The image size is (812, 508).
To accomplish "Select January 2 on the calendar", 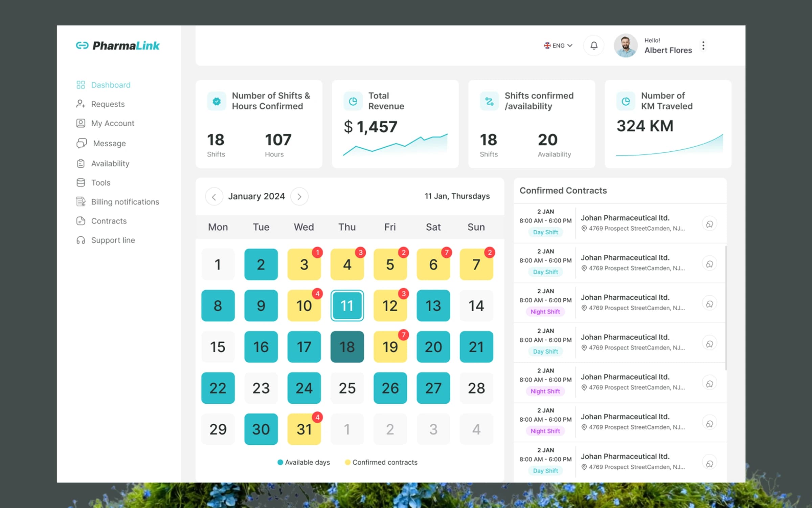I will pyautogui.click(x=261, y=264).
